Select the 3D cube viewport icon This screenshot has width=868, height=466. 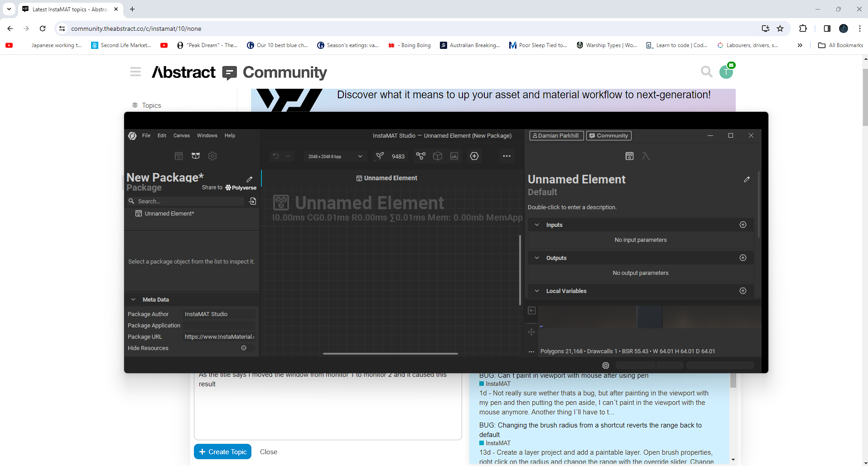tap(438, 156)
